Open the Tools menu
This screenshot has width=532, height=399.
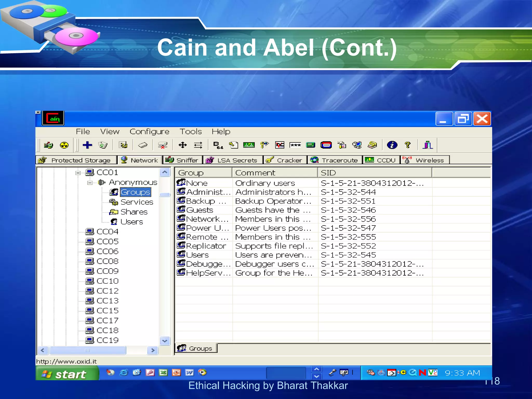(191, 131)
